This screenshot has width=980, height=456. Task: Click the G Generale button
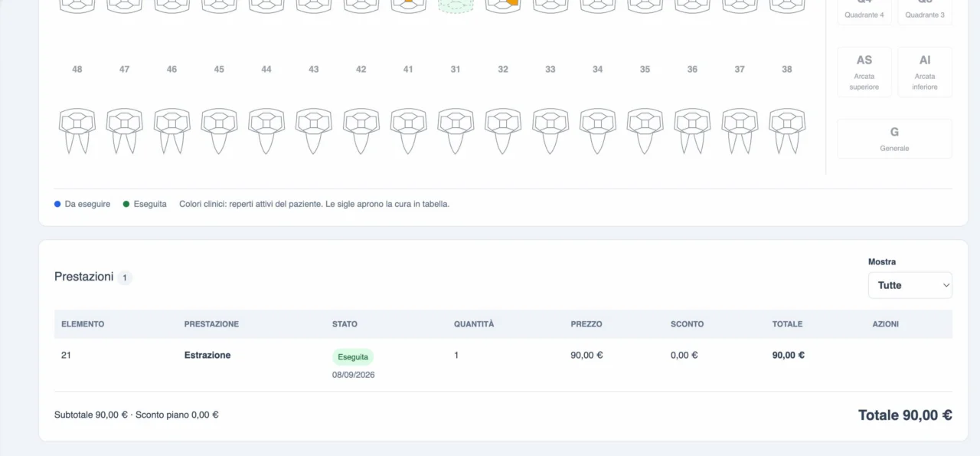click(894, 139)
